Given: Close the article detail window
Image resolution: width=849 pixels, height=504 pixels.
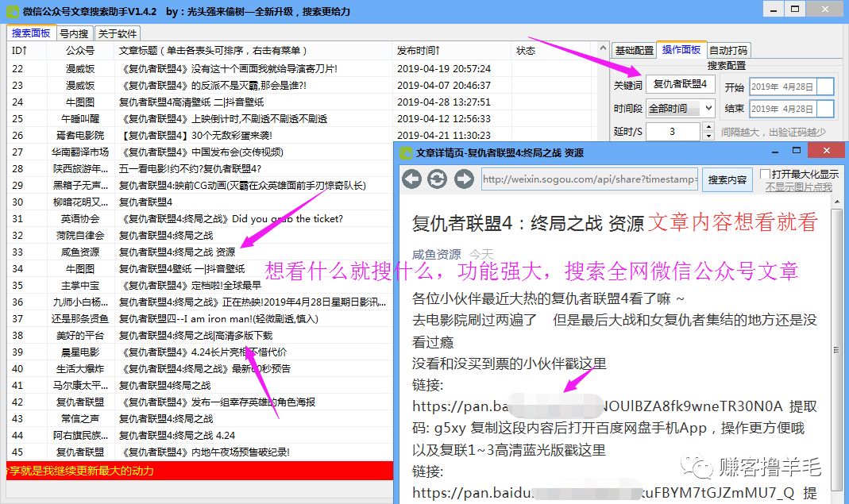Looking at the screenshot, I should tap(826, 151).
